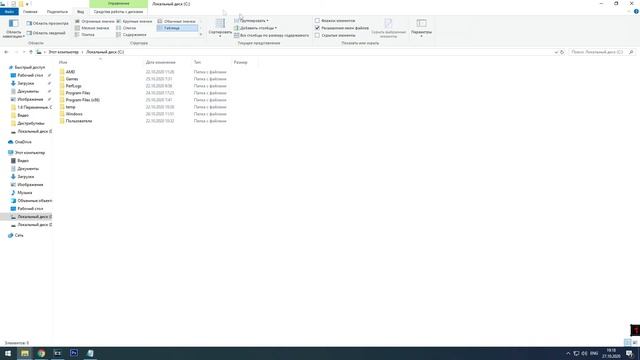Open OneDrive in the navigation pane
This screenshot has height=360, width=640.
coord(23,142)
